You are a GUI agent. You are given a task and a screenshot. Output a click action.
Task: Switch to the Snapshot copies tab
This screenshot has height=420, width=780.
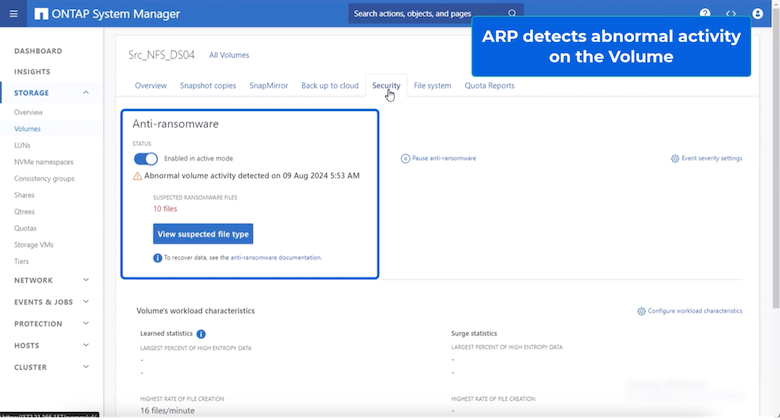coord(208,86)
